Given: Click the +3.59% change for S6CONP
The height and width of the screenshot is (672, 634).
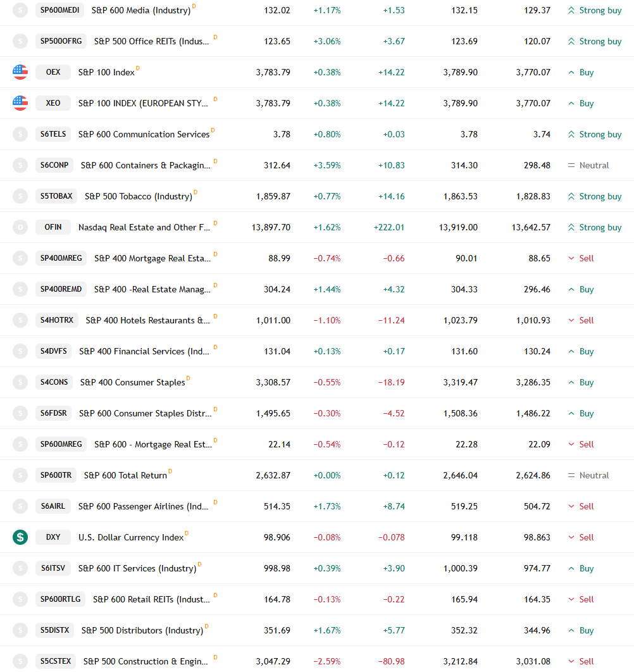Looking at the screenshot, I should (327, 165).
